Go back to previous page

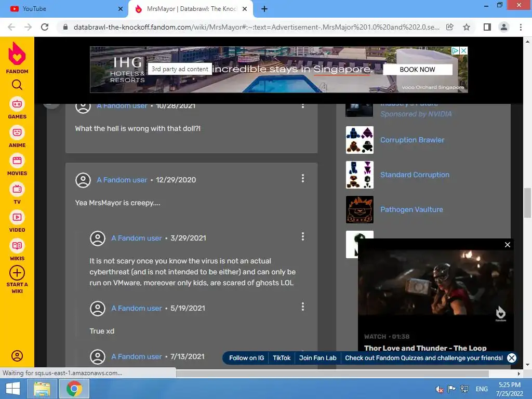pos(11,27)
